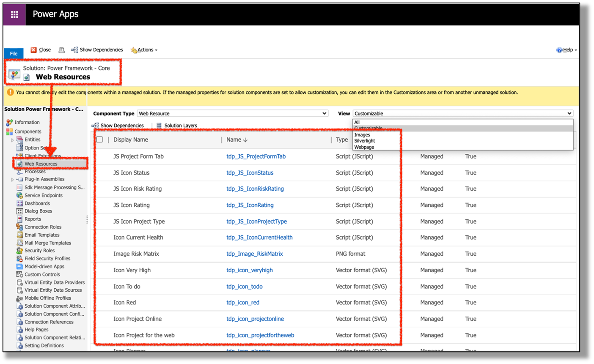Image resolution: width=594 pixels, height=364 pixels.
Task: Click the Mail Merge Templates icon
Action: (19, 243)
